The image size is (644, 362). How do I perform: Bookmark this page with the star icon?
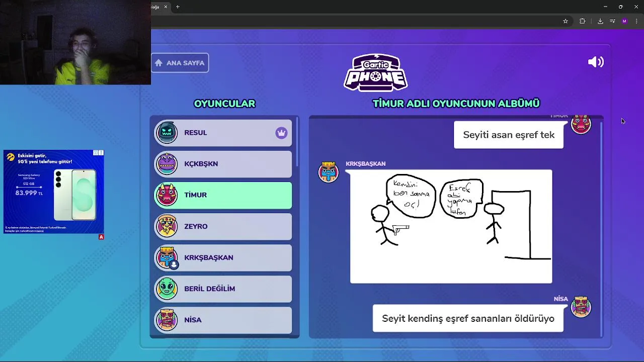click(566, 21)
